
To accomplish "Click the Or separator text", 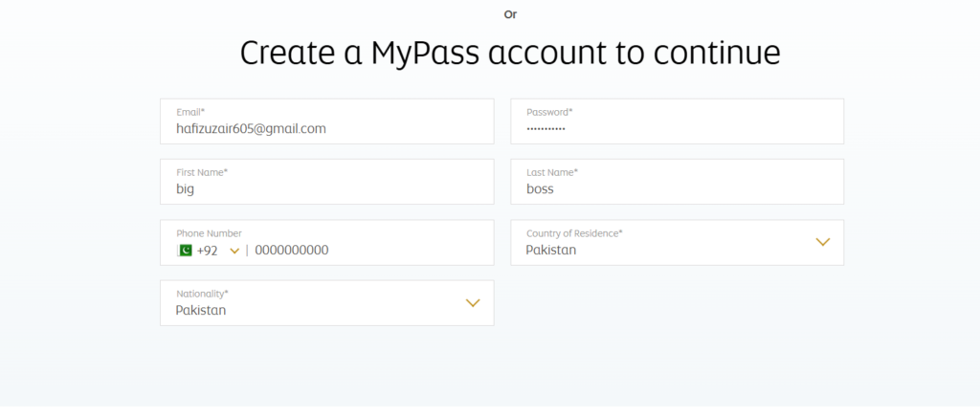I will click(510, 14).
